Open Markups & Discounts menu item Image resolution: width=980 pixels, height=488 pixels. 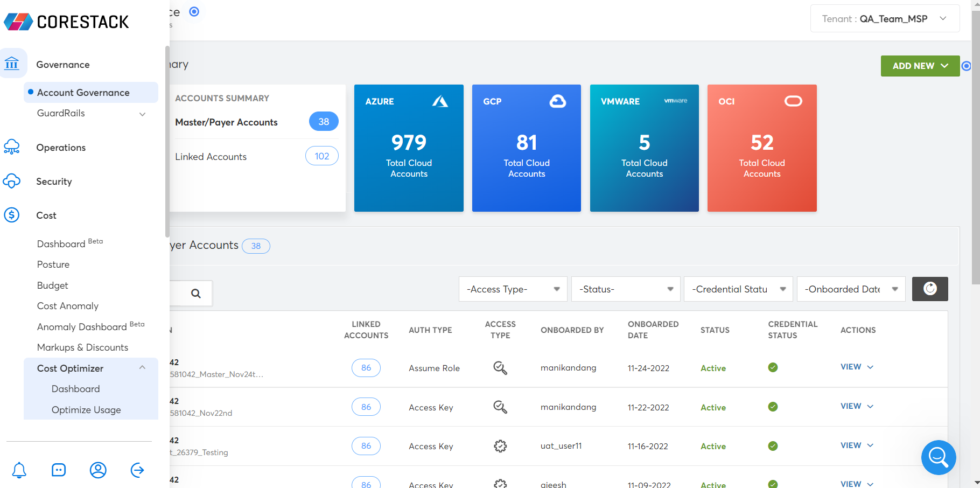tap(83, 347)
